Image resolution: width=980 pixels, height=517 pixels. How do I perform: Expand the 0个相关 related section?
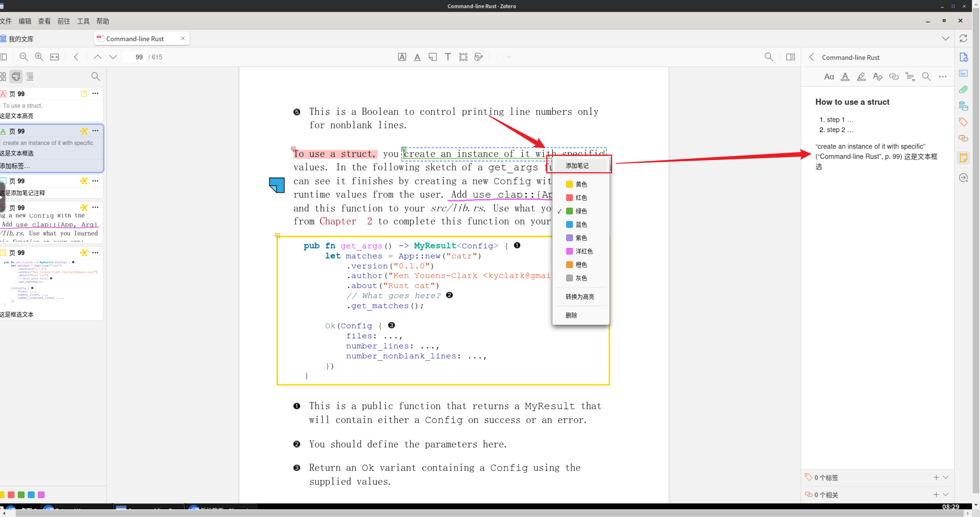point(946,494)
